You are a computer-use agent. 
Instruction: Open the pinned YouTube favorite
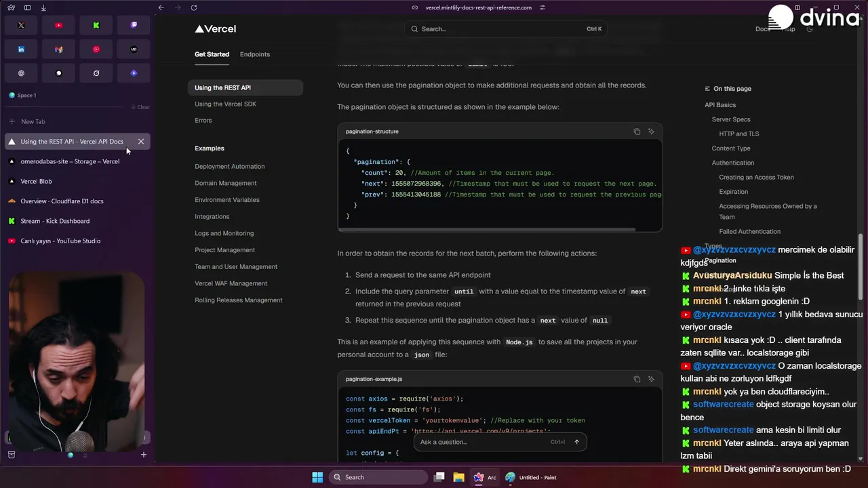point(58,25)
